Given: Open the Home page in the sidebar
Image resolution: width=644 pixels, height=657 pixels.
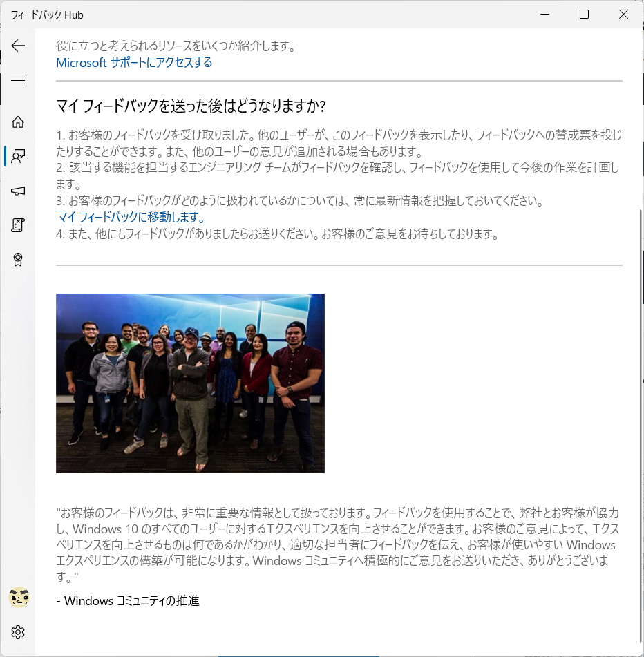Looking at the screenshot, I should [17, 122].
